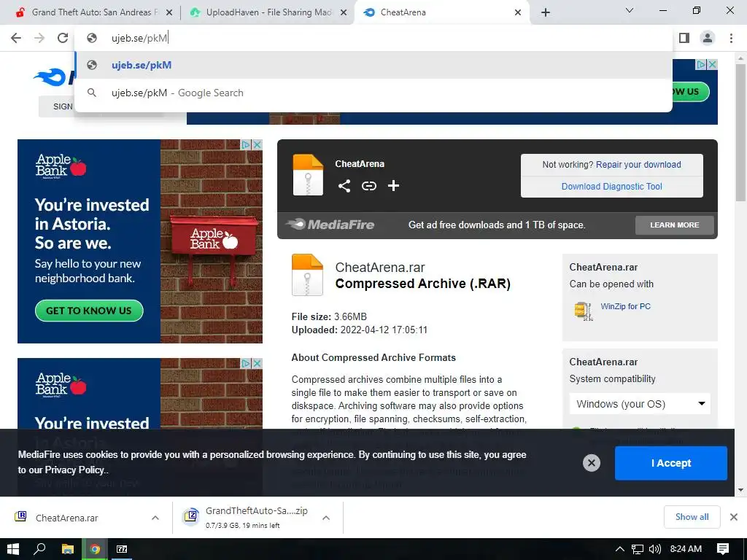Expand GrandTheftAuto zip download options chevron
This screenshot has height=560, width=747.
coord(326,518)
